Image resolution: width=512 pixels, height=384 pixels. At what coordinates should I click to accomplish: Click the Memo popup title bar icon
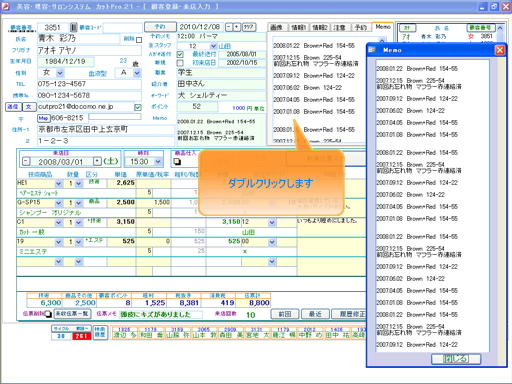(372, 50)
